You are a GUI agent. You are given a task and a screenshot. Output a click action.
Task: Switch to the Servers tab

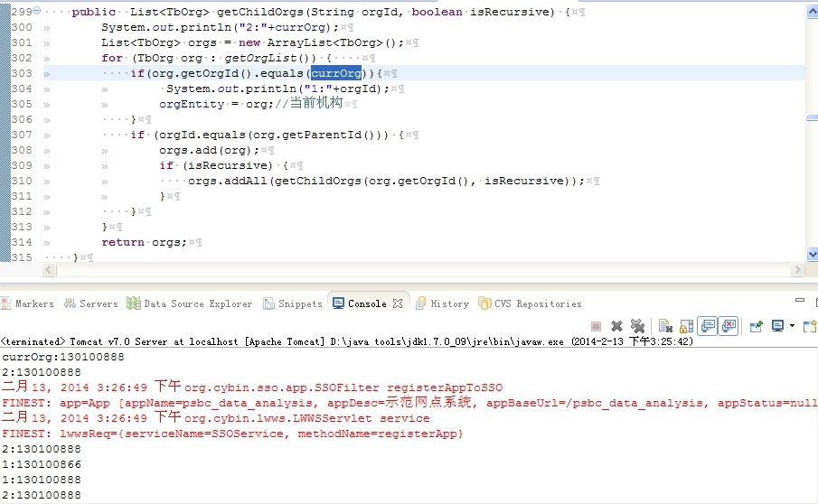[91, 303]
